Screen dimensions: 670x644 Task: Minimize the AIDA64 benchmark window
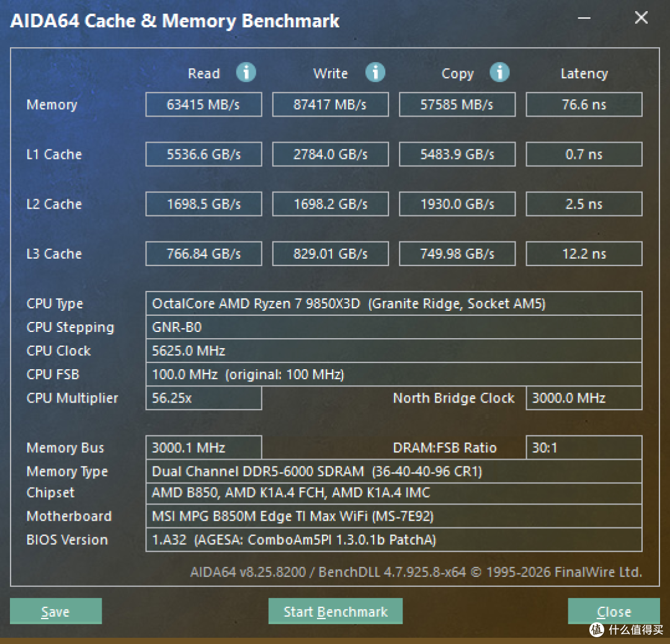coord(584,18)
